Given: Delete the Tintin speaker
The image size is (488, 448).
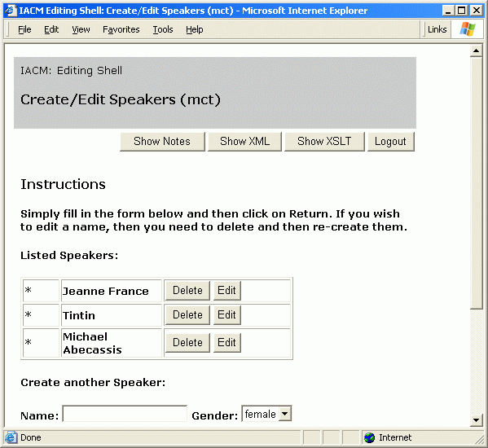Looking at the screenshot, I should pos(187,315).
